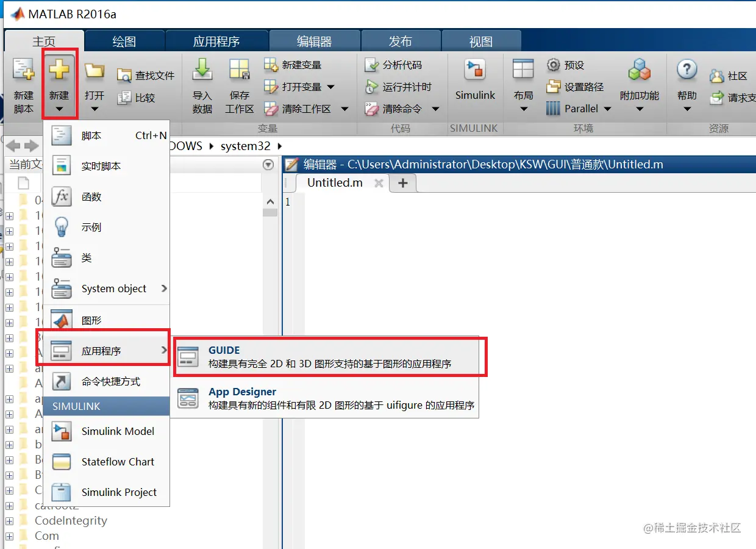The image size is (756, 549).
Task: Switch to the 主页 tab
Action: point(44,41)
